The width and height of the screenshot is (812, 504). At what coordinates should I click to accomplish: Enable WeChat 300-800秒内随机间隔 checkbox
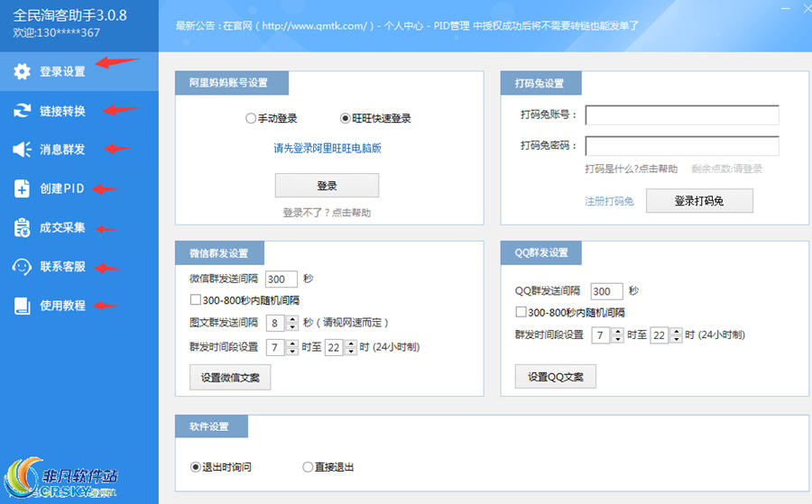(x=195, y=299)
